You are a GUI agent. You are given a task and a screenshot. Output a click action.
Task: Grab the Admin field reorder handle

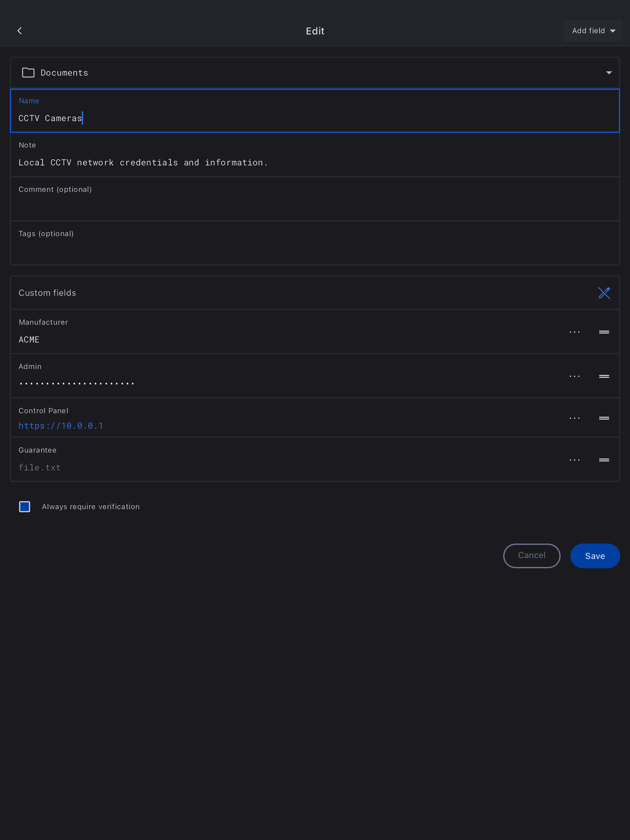(604, 376)
